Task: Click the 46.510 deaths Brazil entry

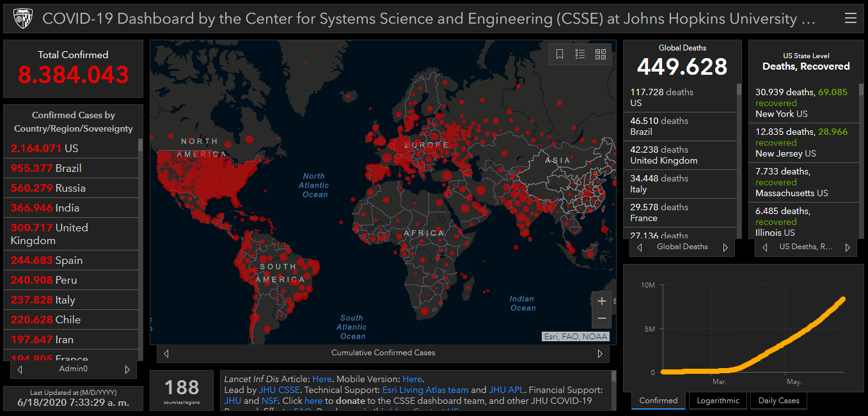Action: pyautogui.click(x=681, y=127)
